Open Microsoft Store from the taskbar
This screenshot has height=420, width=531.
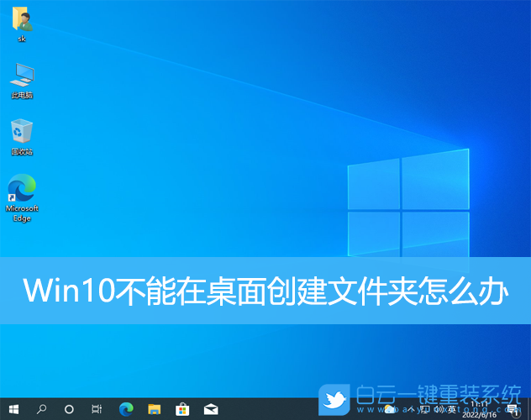pos(181,409)
